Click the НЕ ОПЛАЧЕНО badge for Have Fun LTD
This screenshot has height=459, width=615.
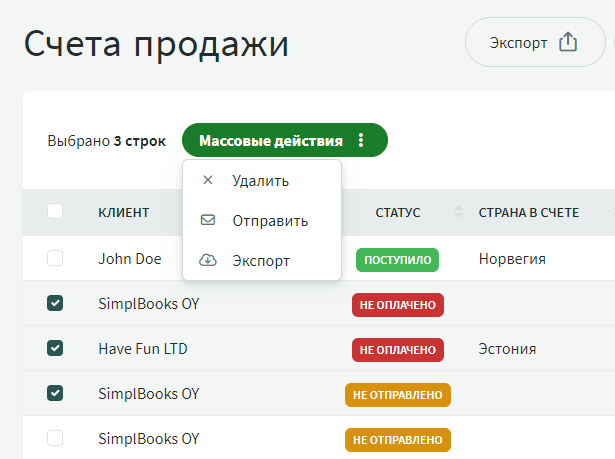[x=398, y=350]
